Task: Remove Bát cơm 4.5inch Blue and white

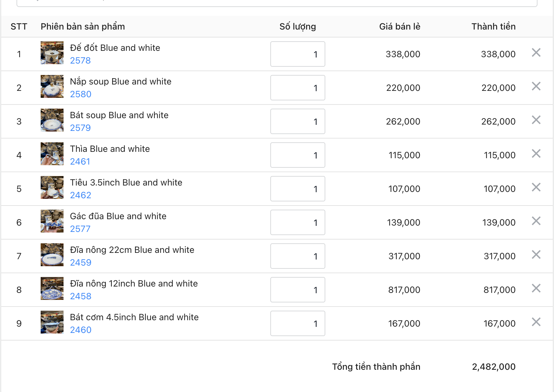Action: tap(536, 322)
